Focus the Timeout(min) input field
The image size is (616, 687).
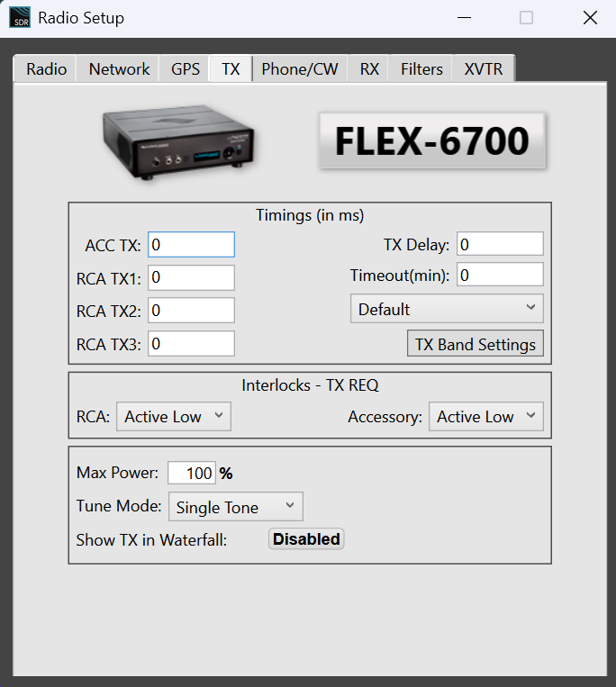pos(500,275)
